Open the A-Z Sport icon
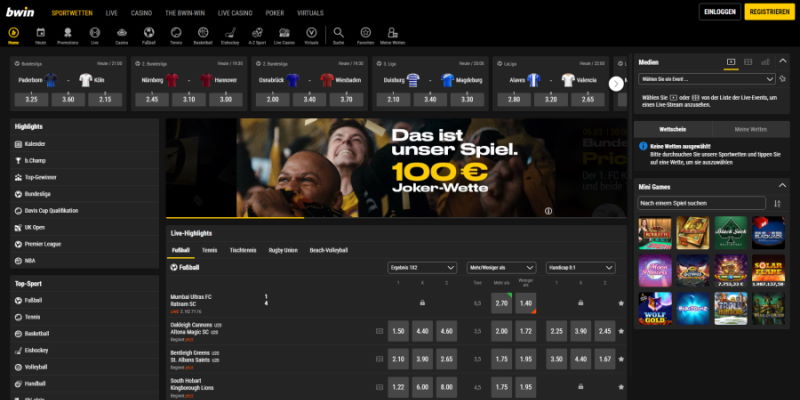 pyautogui.click(x=257, y=33)
